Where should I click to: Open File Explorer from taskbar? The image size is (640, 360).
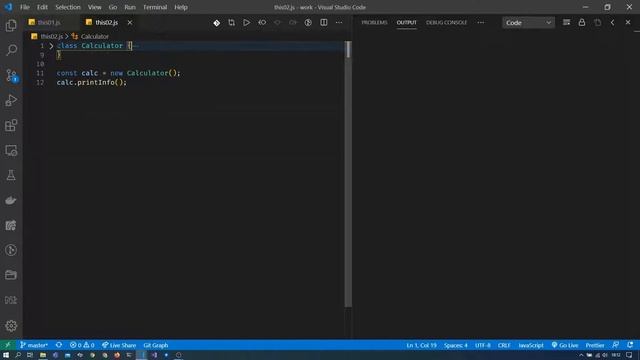(x=43, y=355)
